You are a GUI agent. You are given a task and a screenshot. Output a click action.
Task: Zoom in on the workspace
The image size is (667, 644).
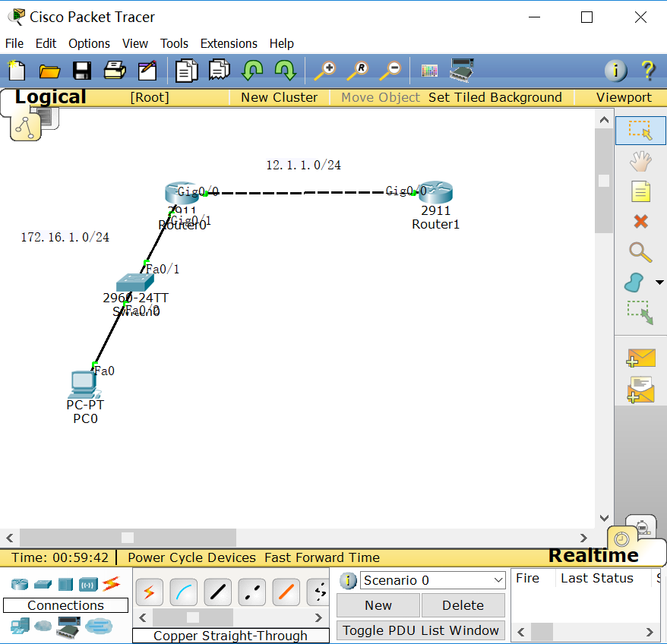pos(325,71)
